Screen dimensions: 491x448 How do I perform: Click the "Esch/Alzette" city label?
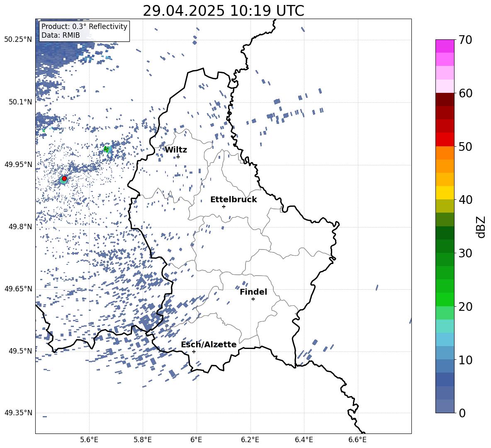(209, 344)
